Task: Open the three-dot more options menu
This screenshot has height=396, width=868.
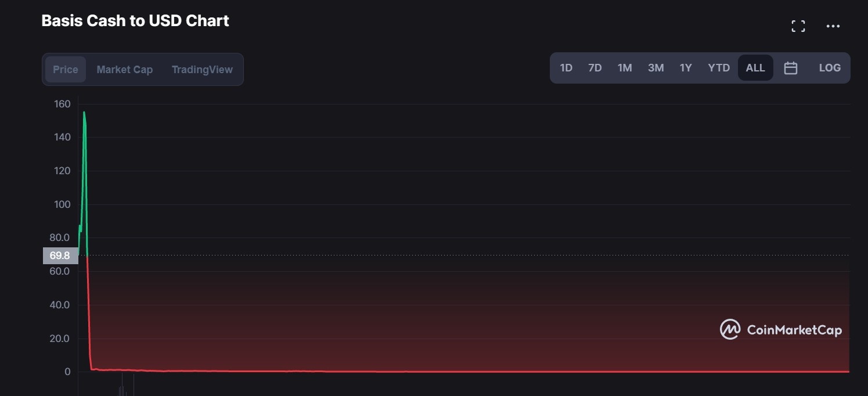Action: click(x=833, y=26)
